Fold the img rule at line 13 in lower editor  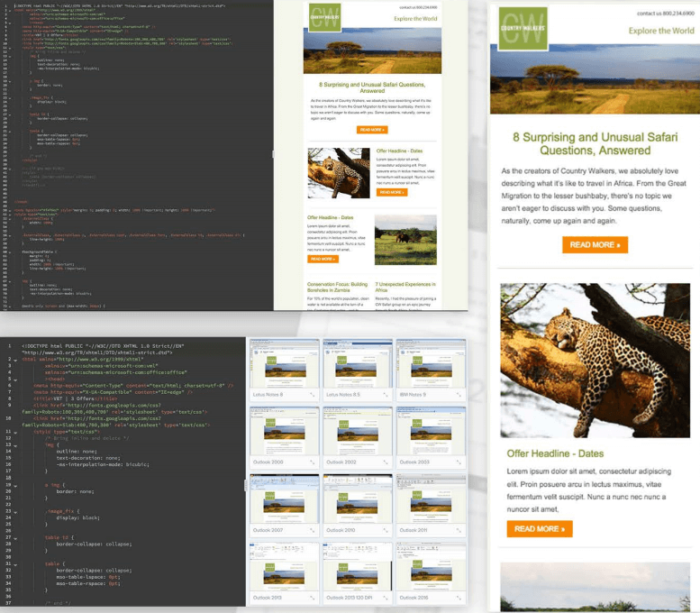(17, 444)
